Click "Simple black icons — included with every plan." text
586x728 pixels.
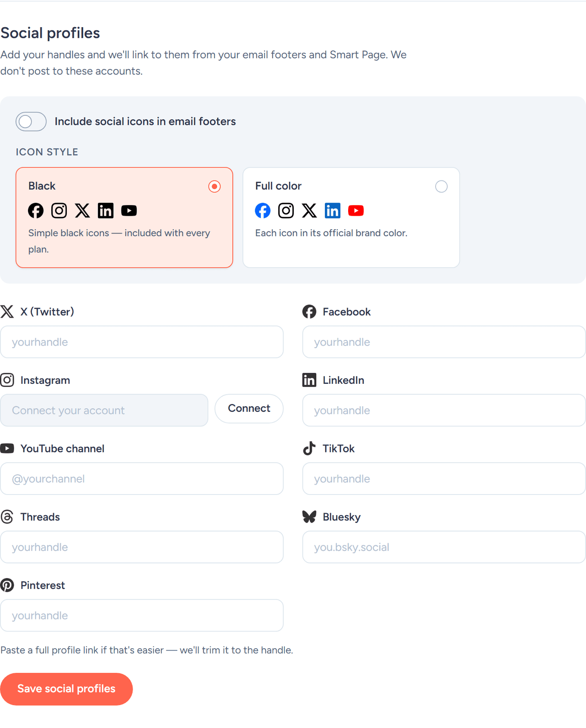coord(119,241)
